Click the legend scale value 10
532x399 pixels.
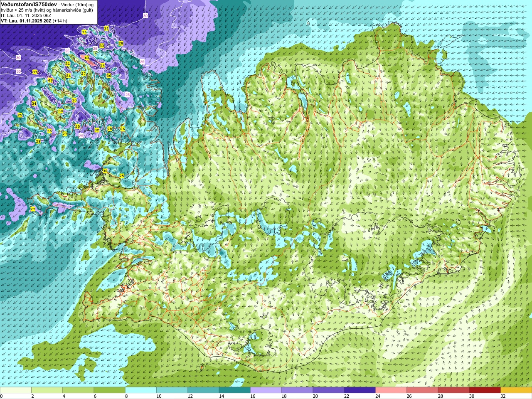[x=159, y=396]
